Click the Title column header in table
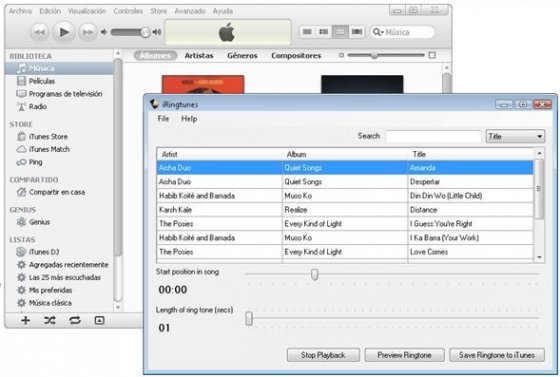 [471, 154]
